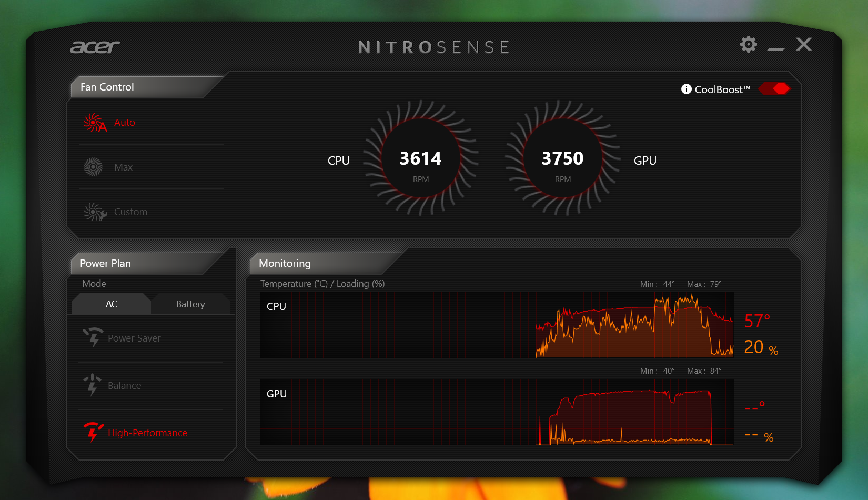Open NitroSense settings gear
The width and height of the screenshot is (868, 500).
pyautogui.click(x=748, y=44)
